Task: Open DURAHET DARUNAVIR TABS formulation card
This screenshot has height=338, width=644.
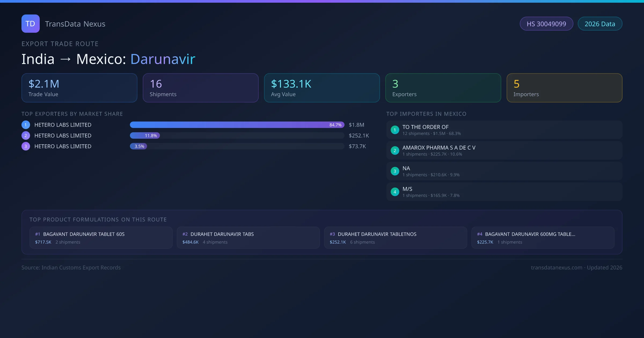Action: tap(248, 238)
